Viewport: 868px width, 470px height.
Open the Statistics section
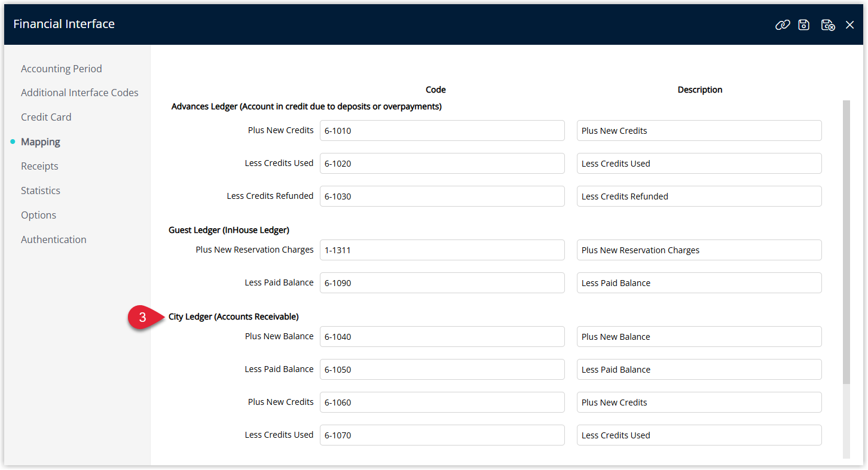pos(41,191)
